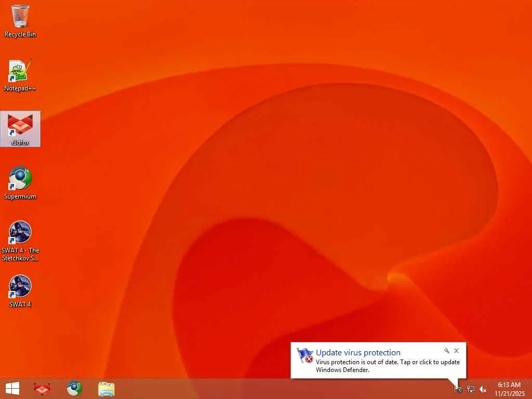Click the Supermium label text
Screen dimensions: 532x399
20,196
